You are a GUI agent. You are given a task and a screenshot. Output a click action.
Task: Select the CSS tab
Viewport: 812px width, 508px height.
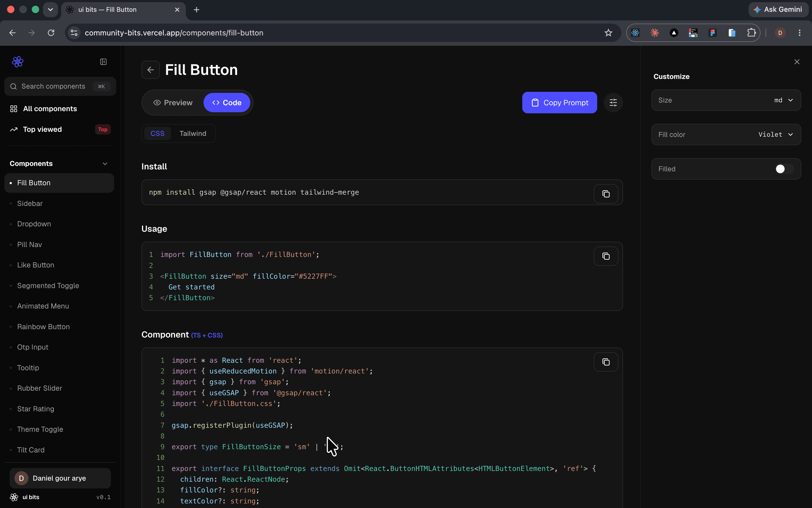coord(157,133)
